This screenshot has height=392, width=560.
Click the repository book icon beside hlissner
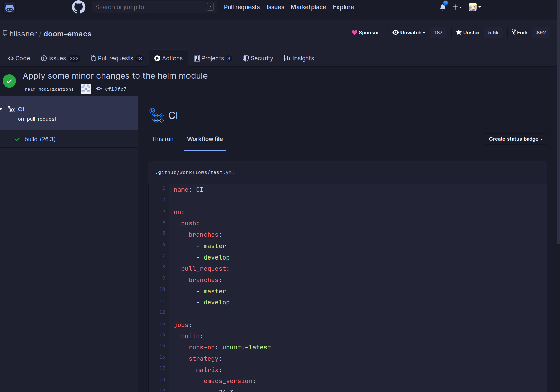pyautogui.click(x=4, y=33)
